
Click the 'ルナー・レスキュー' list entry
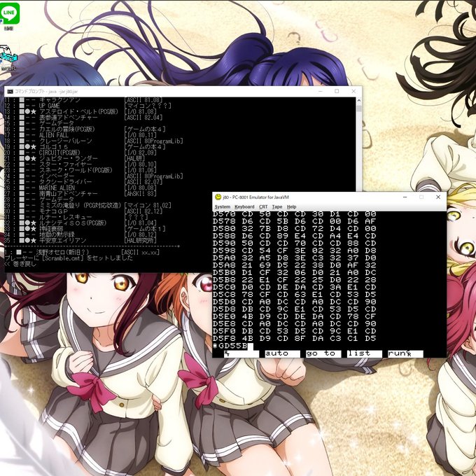coord(66,217)
